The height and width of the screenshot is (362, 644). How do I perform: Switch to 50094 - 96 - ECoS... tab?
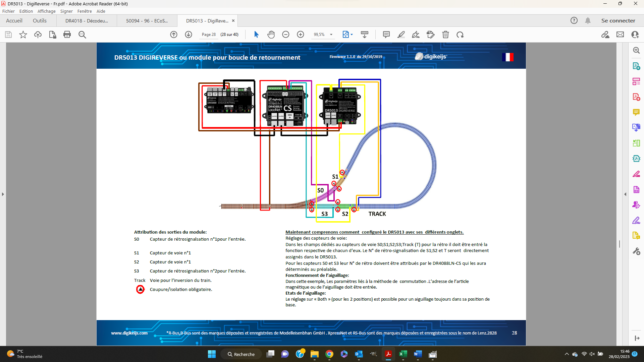(147, 21)
